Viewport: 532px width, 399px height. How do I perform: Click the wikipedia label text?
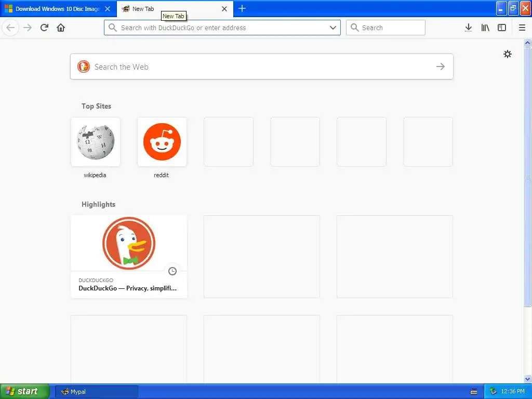[x=95, y=175]
